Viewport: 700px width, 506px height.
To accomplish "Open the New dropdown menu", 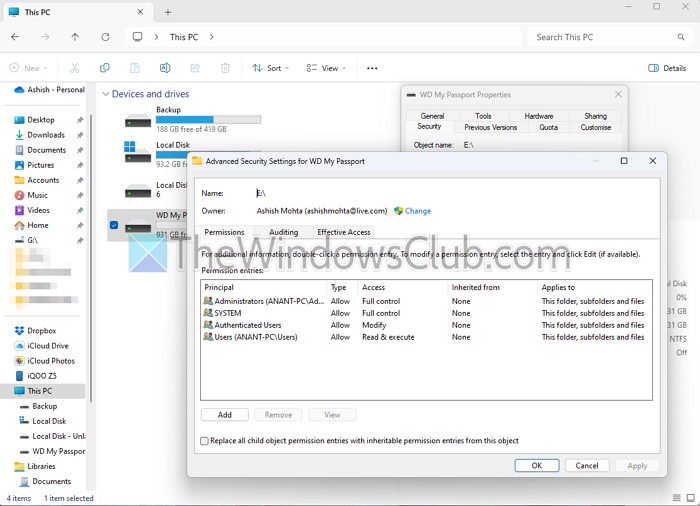I will click(x=29, y=68).
